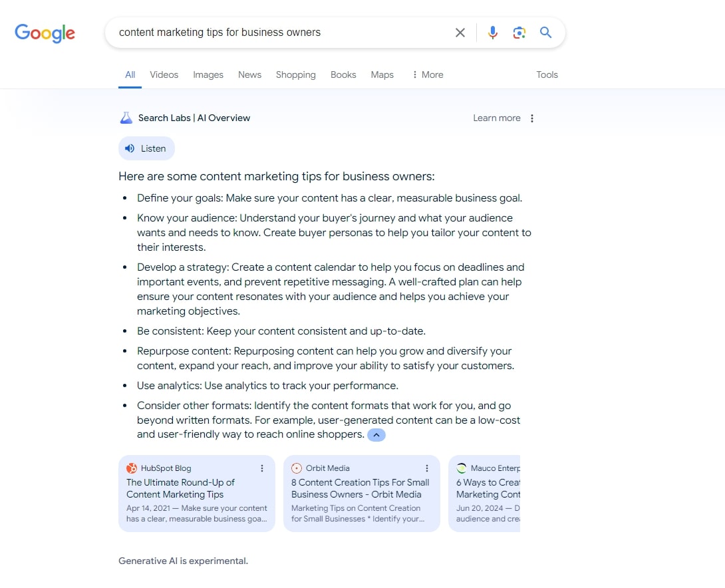Image resolution: width=725 pixels, height=588 pixels.
Task: Expand the More search filters menu
Action: [x=427, y=74]
